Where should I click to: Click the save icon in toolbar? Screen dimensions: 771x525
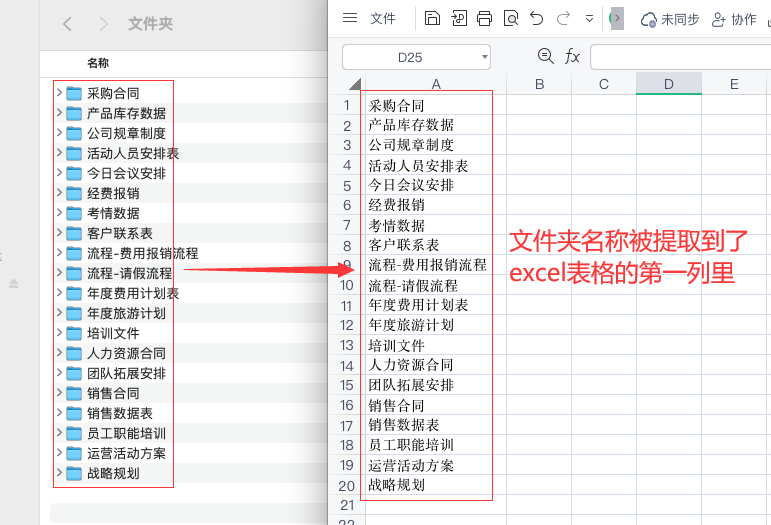click(x=432, y=18)
